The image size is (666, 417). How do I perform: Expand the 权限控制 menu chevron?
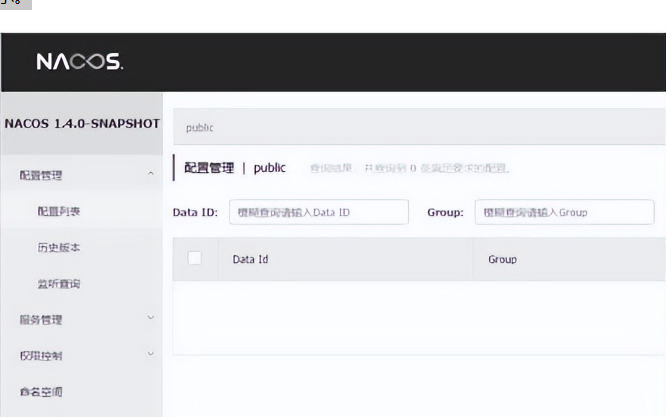(x=151, y=353)
